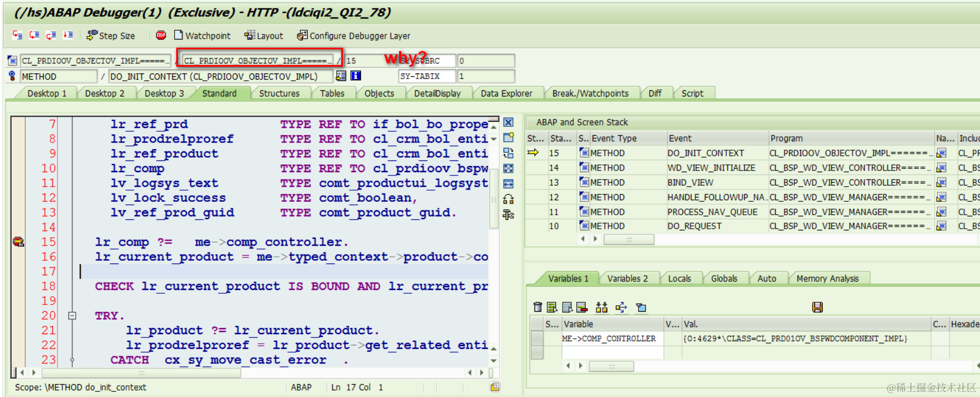Viewport: 980px width, 397px height.
Task: Click the yellow box with blue arrows icon in the variables toolbar
Action: click(x=621, y=307)
